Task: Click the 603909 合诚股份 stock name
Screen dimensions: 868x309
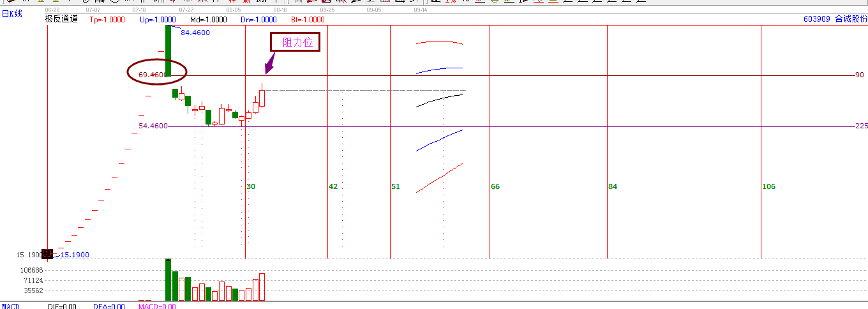Action: (835, 19)
